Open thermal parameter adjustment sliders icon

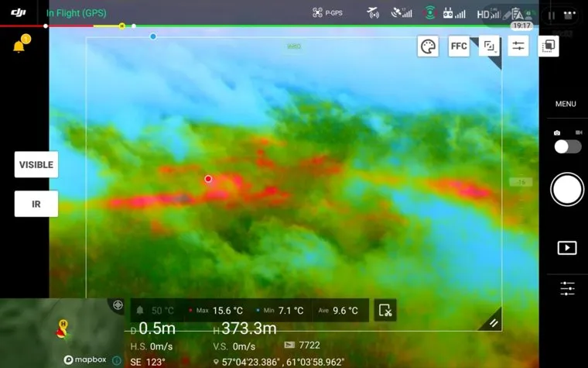(518, 46)
